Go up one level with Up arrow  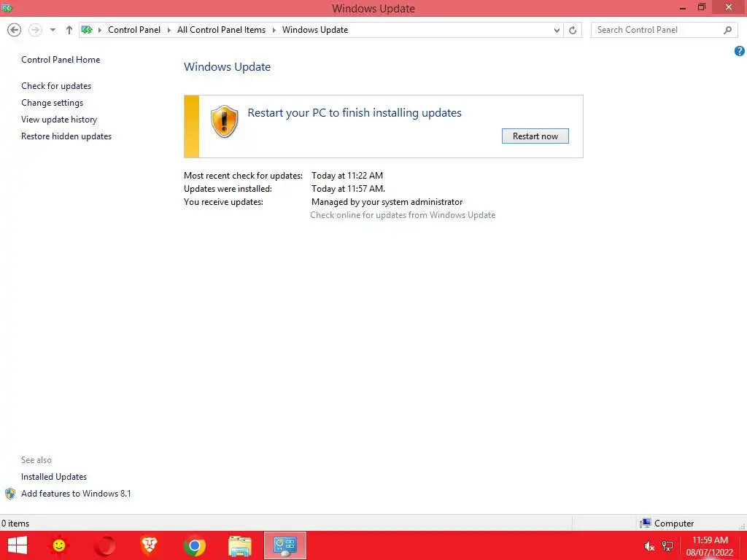click(69, 30)
